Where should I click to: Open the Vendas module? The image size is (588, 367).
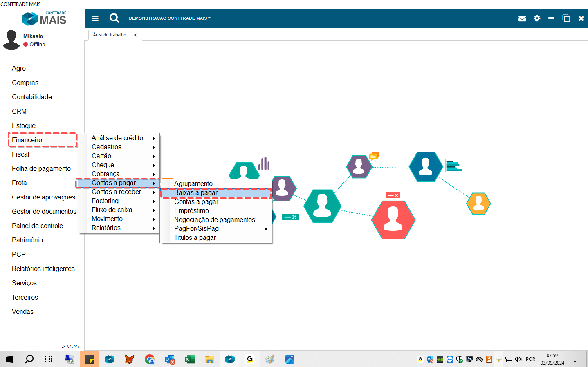pyautogui.click(x=22, y=312)
